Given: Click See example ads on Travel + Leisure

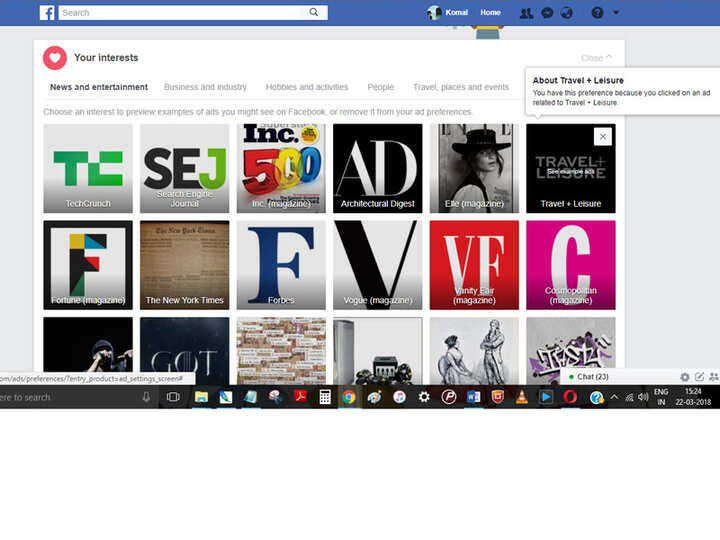Looking at the screenshot, I should pos(570,171).
